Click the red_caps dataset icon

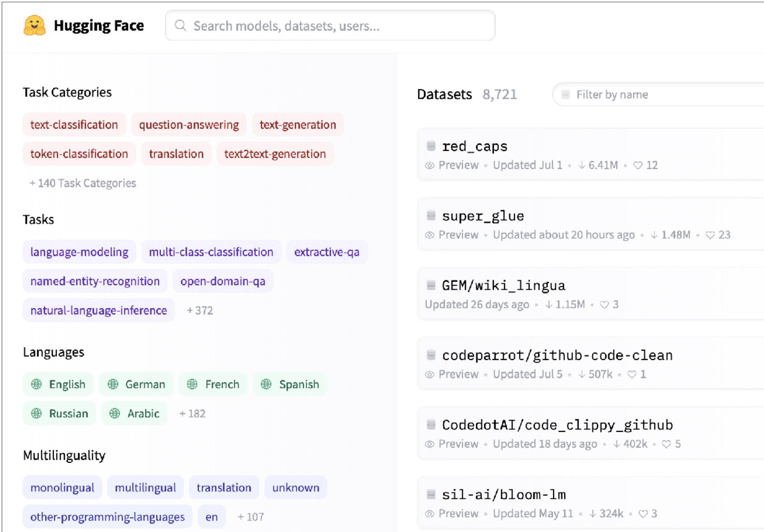click(x=431, y=146)
